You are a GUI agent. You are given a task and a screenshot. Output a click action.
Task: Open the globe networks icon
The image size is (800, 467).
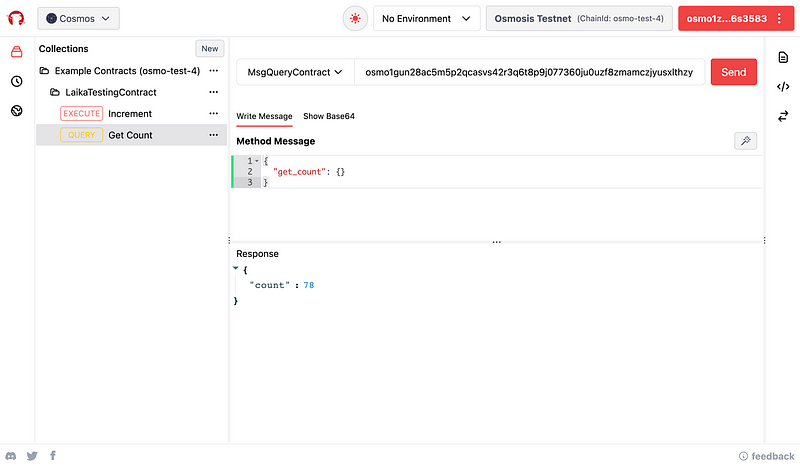(17, 111)
